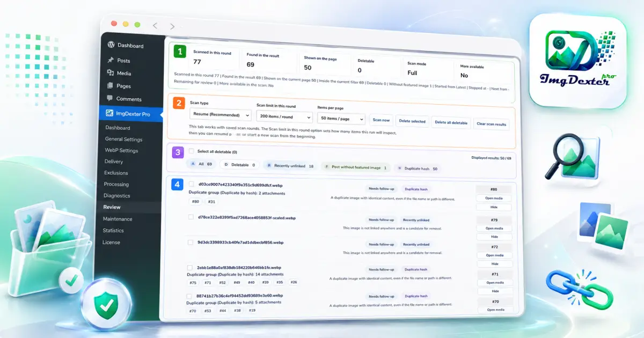
Task: Check the 88741b27b36c4ef94452dd93689e3e60.webp checkbox
Action: [189, 296]
